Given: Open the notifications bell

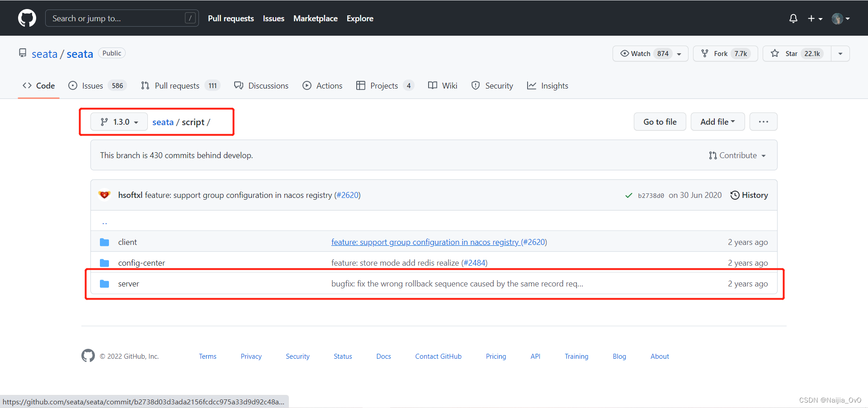Looking at the screenshot, I should (x=793, y=19).
